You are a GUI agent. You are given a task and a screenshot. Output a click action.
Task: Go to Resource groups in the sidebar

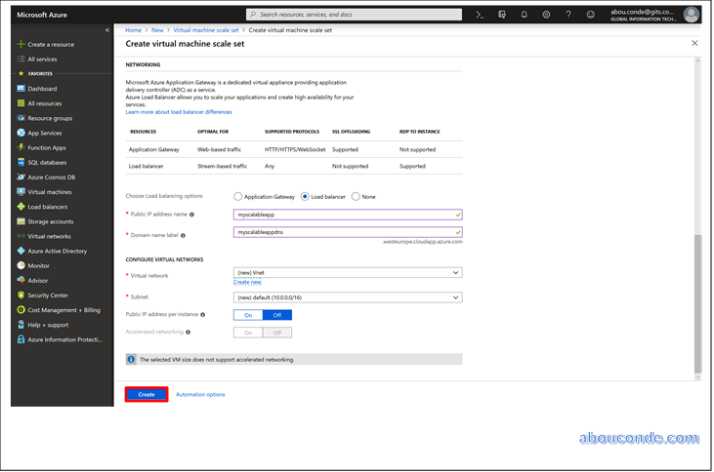pyautogui.click(x=49, y=118)
